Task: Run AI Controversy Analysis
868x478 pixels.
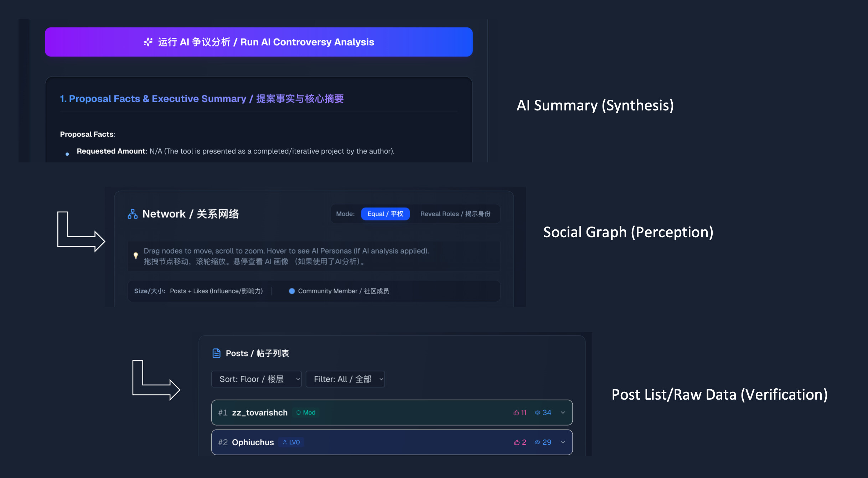Action: [259, 42]
